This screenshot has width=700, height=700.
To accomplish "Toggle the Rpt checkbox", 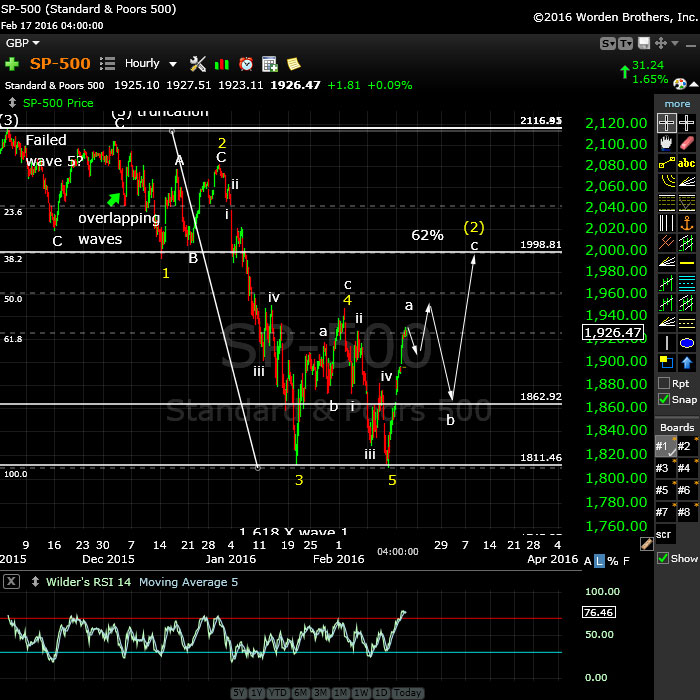I will pyautogui.click(x=664, y=383).
